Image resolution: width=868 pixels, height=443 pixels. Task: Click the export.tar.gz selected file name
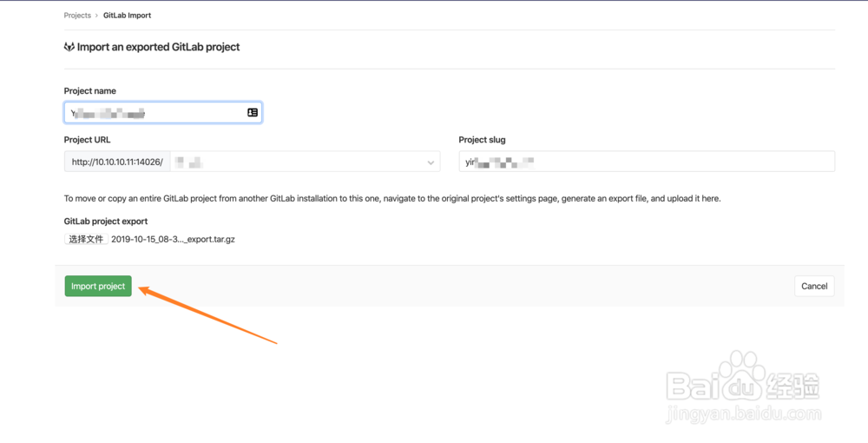click(173, 239)
